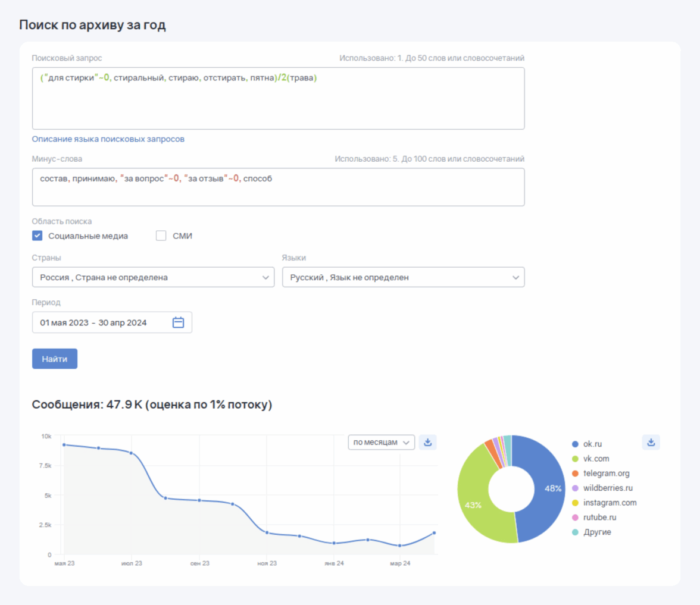700x605 pixels.
Task: Open the Языки dropdown
Action: [x=403, y=277]
